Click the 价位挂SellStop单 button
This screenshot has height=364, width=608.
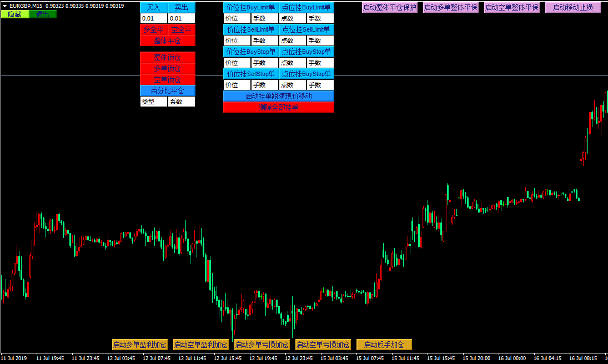point(250,74)
